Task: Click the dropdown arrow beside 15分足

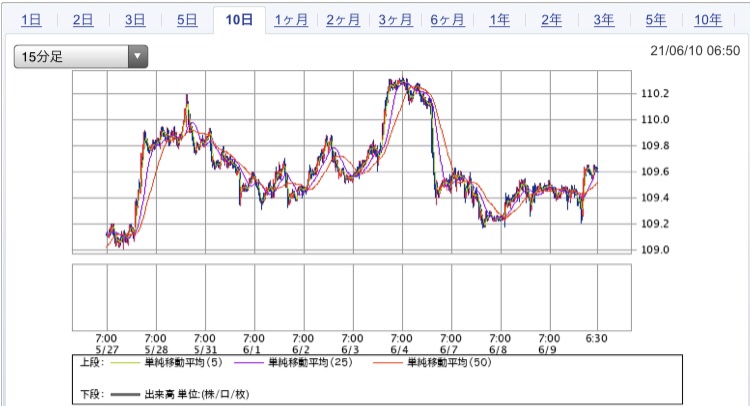Action: [138, 56]
